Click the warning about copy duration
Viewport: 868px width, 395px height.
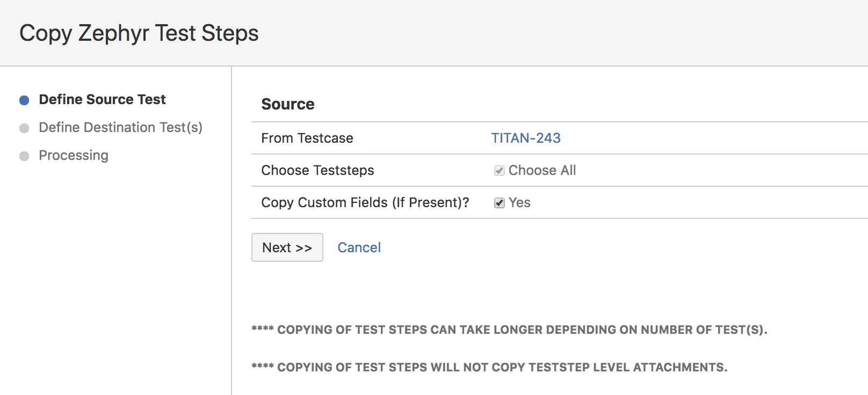pos(510,330)
